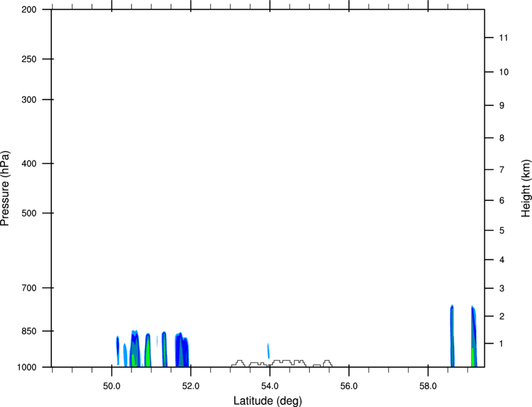
Task: Click the green plume near latitude 51
Action: [x=148, y=351]
